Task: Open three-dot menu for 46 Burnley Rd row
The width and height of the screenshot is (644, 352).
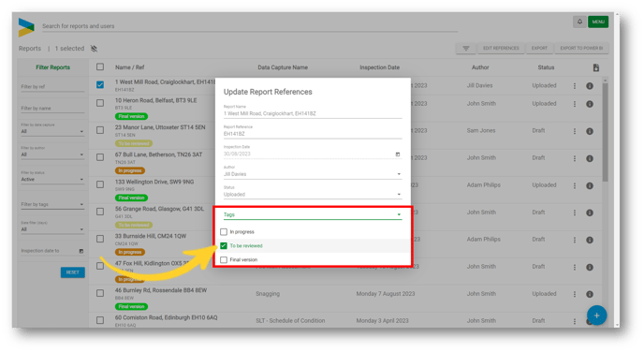Action: pyautogui.click(x=575, y=294)
